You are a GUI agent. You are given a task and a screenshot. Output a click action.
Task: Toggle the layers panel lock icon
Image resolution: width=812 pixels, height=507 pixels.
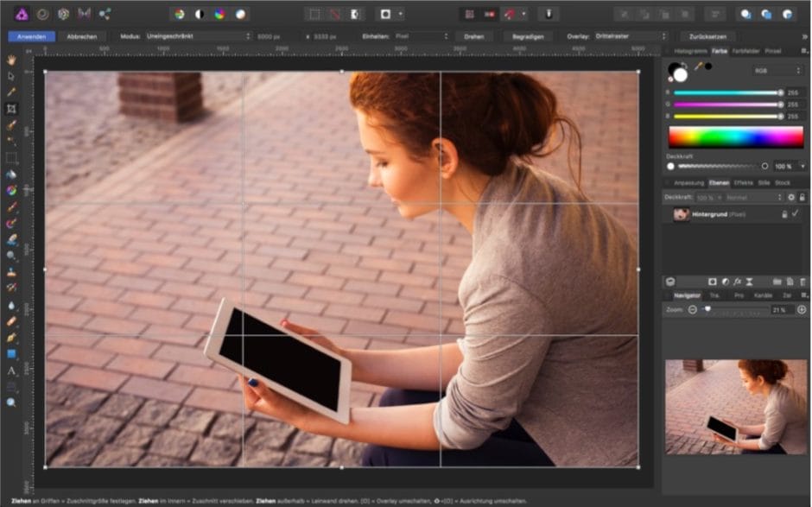point(802,198)
